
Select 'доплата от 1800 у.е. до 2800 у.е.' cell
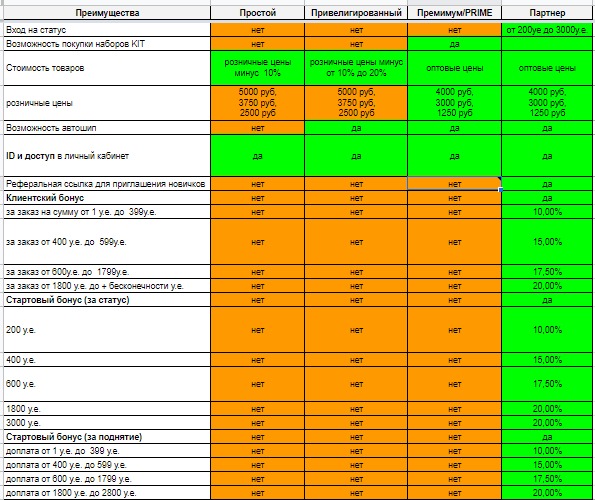coord(107,493)
